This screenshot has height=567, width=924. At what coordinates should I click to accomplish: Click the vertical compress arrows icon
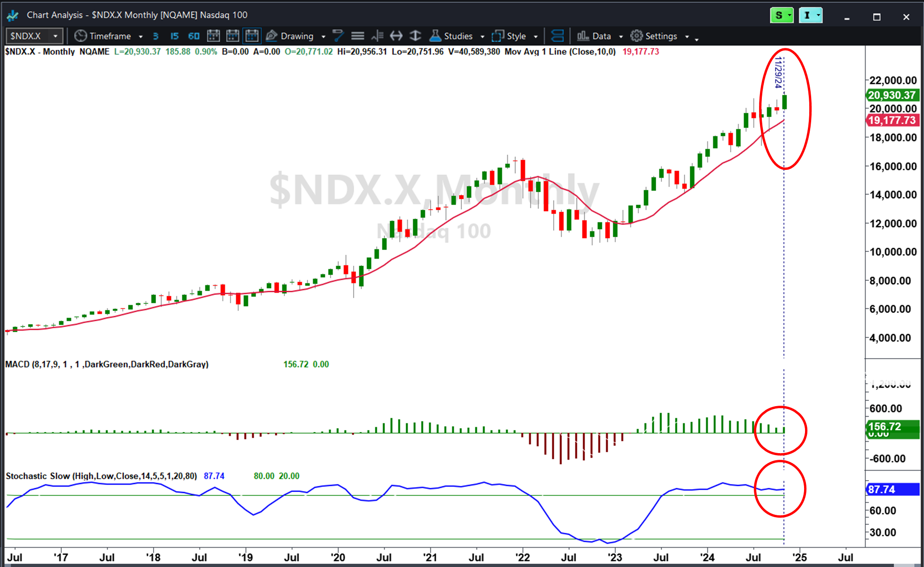point(415,36)
